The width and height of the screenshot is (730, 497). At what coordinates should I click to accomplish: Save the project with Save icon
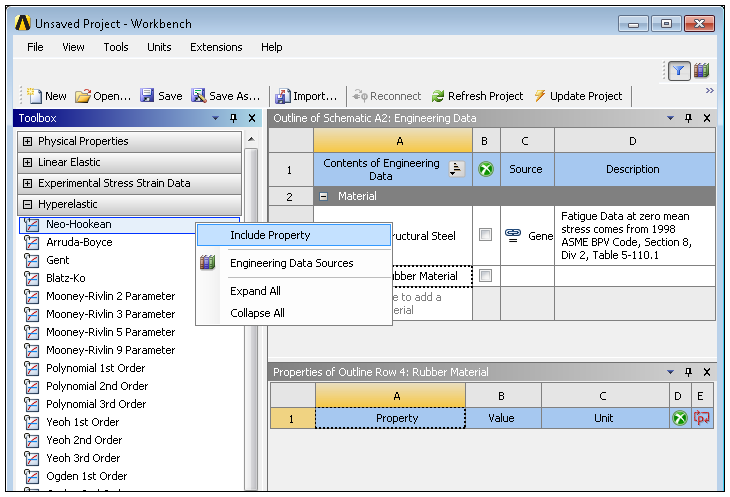[147, 96]
